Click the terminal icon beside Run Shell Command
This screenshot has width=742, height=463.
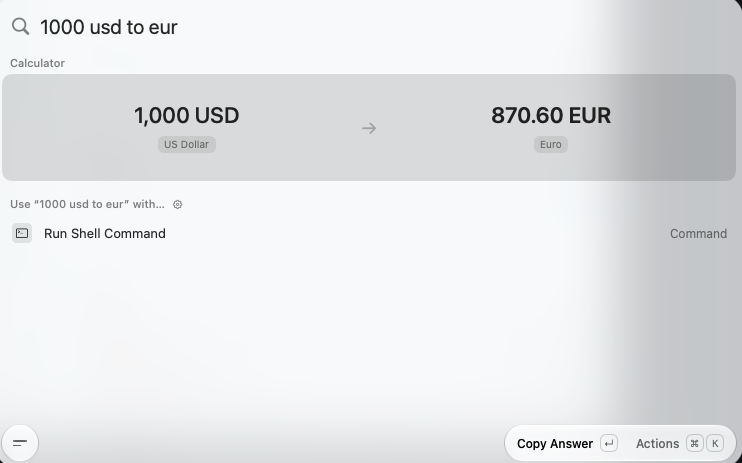(x=22, y=233)
